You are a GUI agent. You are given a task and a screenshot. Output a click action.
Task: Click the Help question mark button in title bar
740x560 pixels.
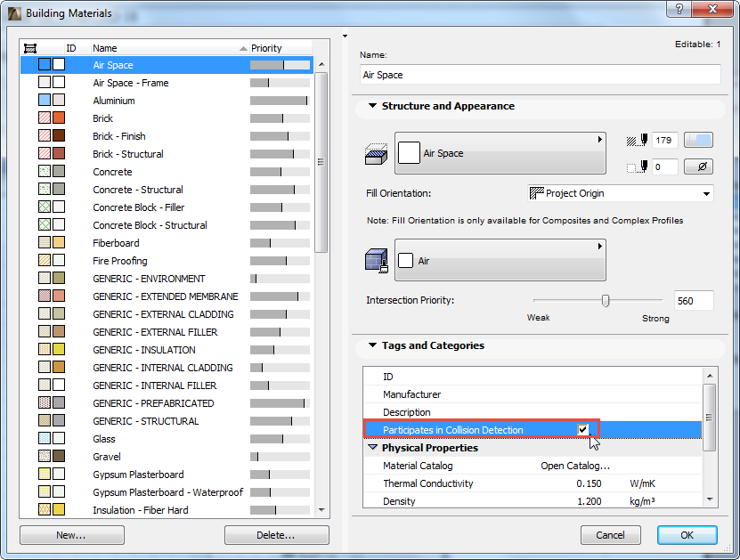(x=679, y=9)
